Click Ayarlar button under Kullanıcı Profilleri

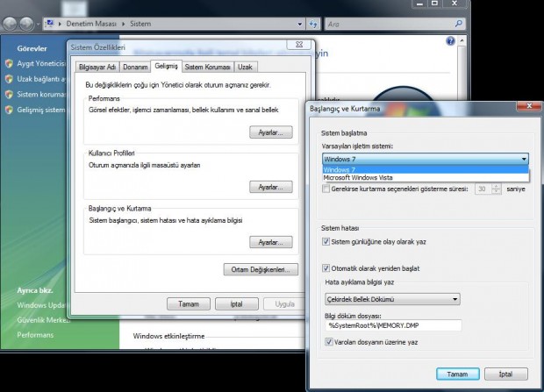coord(271,187)
